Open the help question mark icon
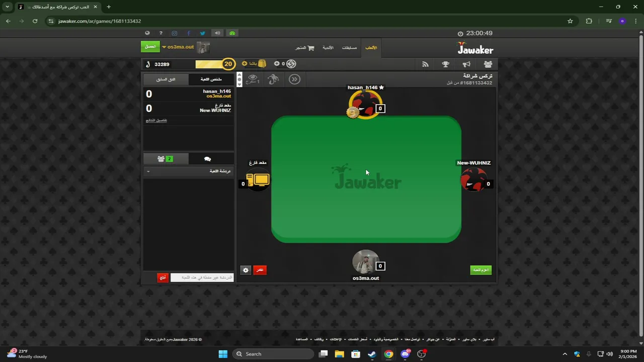Viewport: 644px width, 362px height. (x=161, y=33)
